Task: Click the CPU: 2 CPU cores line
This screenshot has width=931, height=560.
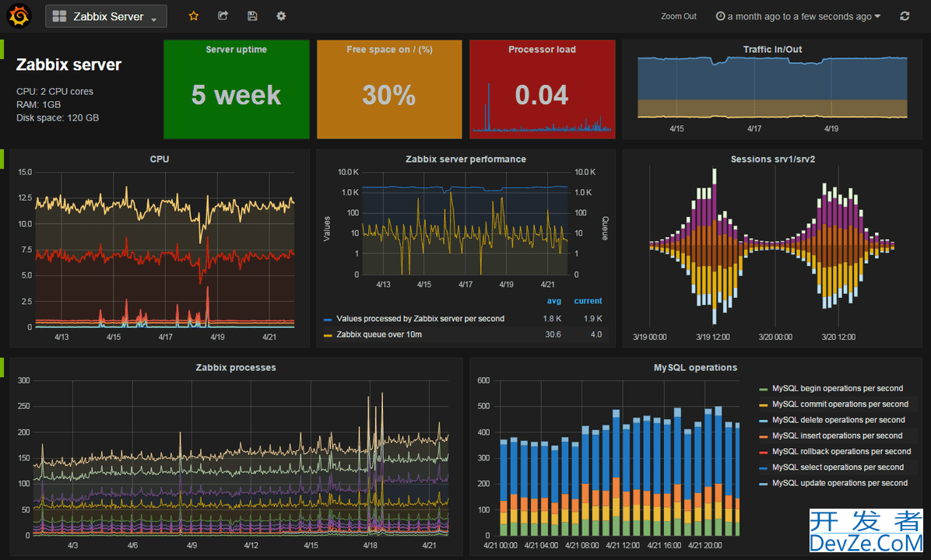Action: 54,91
